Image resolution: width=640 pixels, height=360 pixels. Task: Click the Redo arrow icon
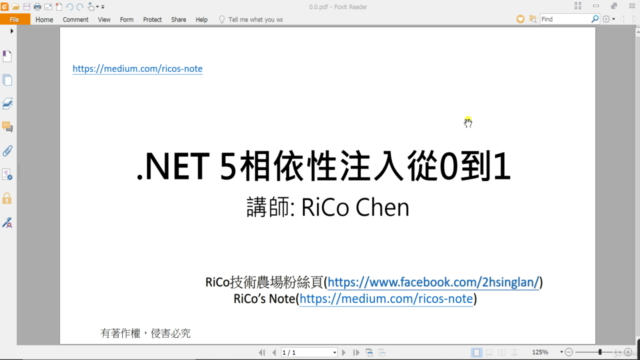pyautogui.click(x=80, y=7)
